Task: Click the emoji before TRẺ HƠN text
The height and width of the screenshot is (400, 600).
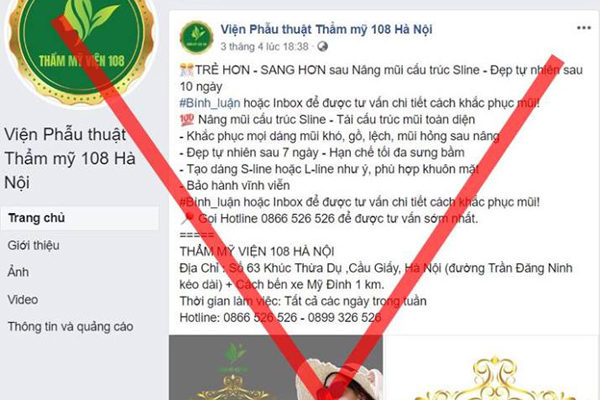Action: click(x=187, y=70)
